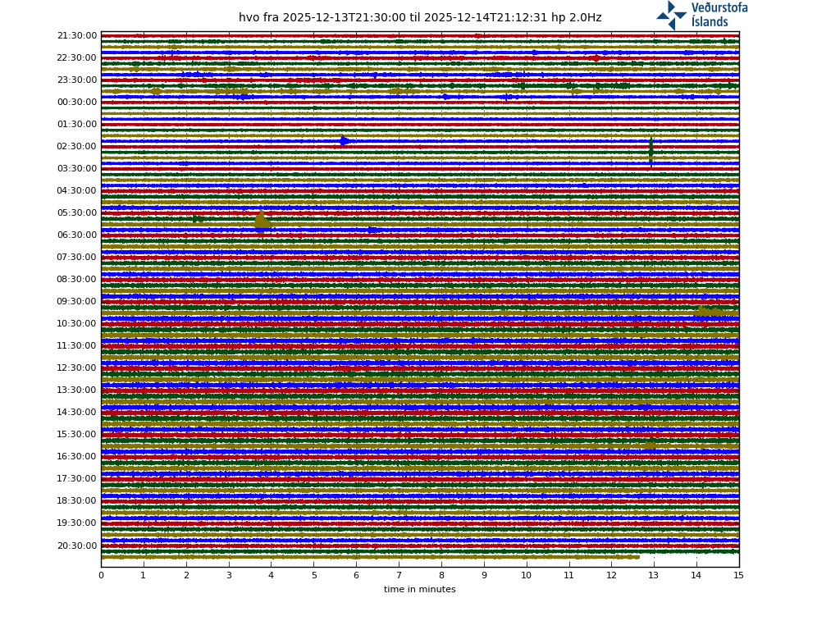840x630 pixels.
Task: Click the 15 tick on the minutes axis
Action: [738, 575]
